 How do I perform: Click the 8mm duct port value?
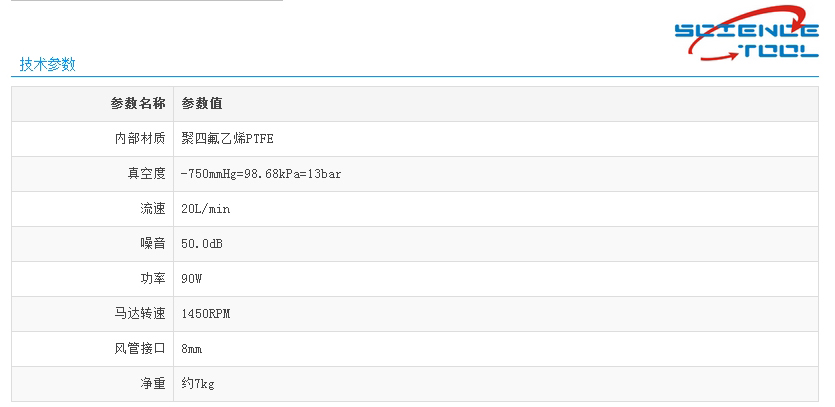192,349
